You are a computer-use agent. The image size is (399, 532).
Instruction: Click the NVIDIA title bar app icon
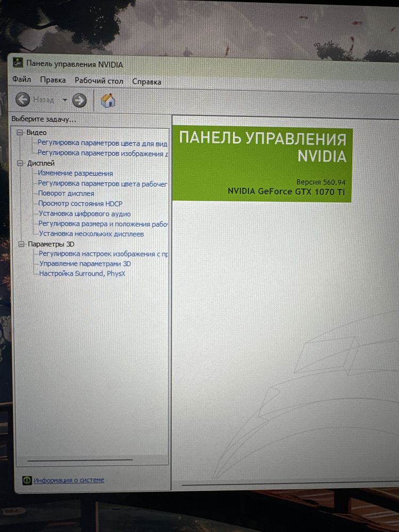pos(18,62)
